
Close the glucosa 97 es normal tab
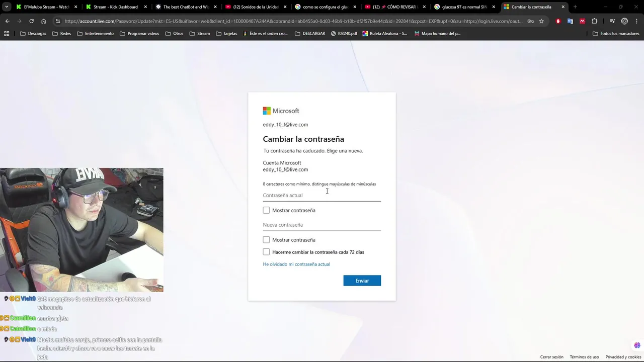[493, 7]
